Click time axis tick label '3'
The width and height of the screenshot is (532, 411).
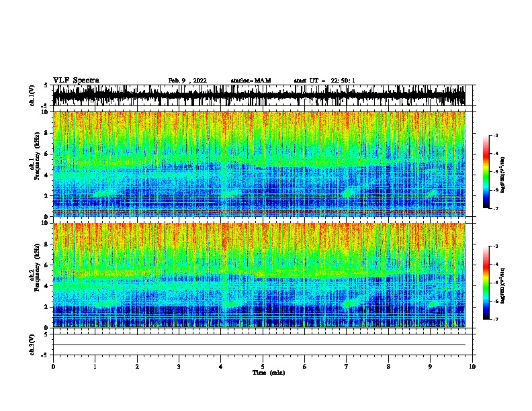coord(179,367)
